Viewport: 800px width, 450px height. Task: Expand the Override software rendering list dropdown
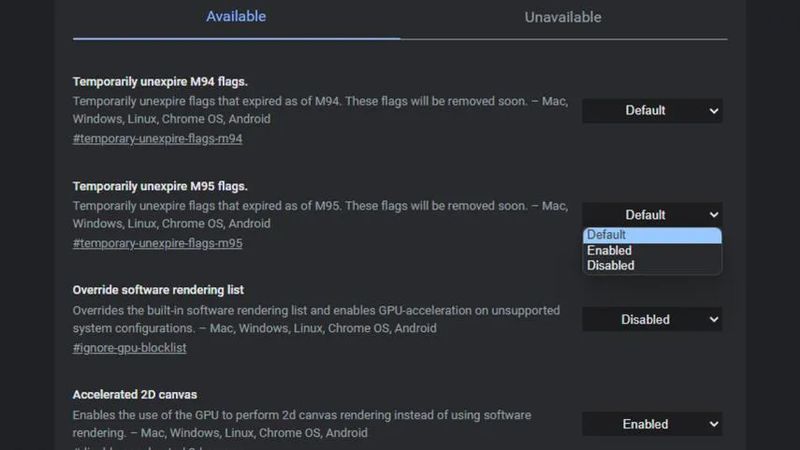coord(652,319)
